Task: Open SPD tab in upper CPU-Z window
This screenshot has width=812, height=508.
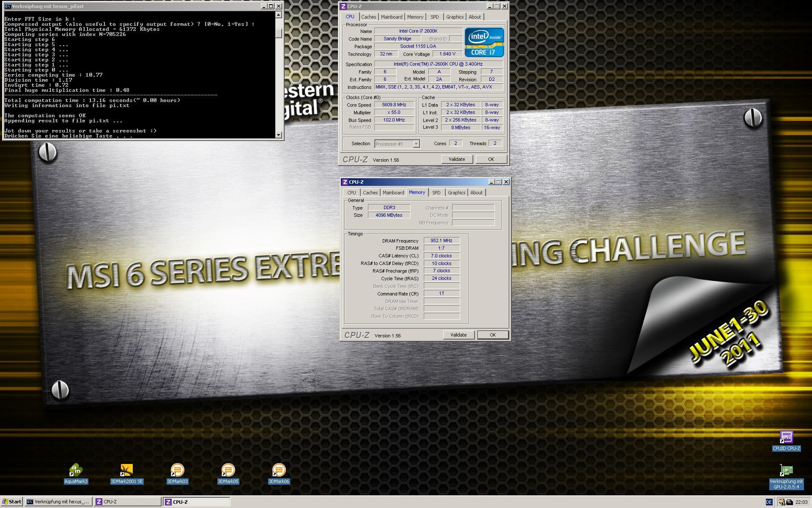Action: (x=434, y=17)
